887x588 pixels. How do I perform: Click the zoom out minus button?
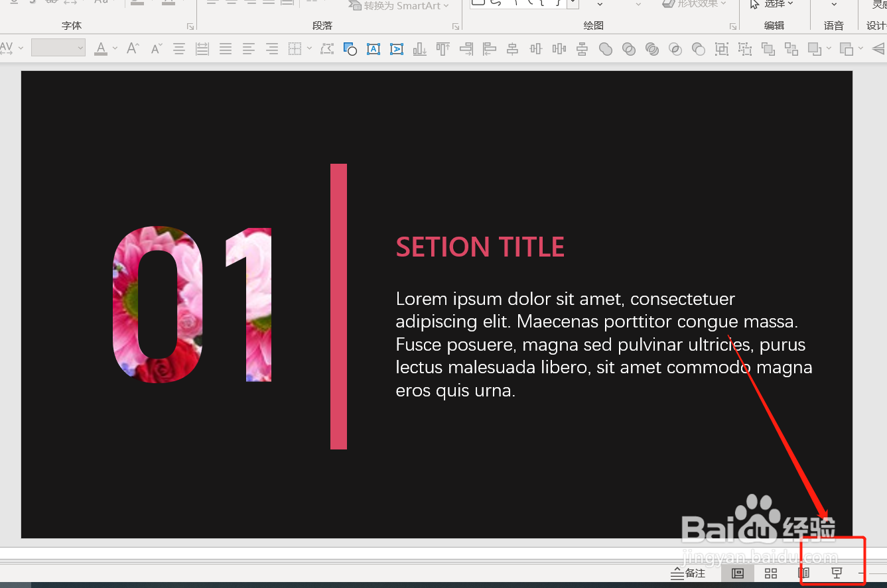pos(862,573)
